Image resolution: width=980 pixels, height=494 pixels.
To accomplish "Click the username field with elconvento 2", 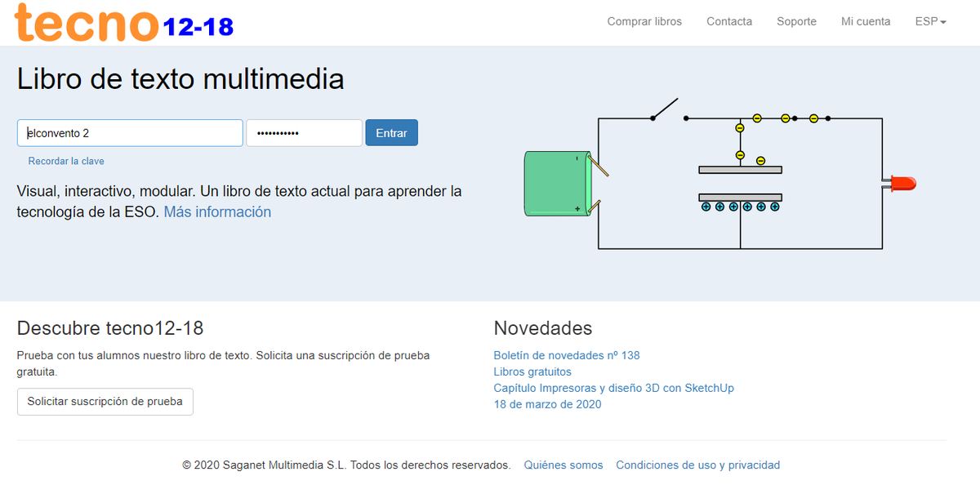I will pos(130,133).
